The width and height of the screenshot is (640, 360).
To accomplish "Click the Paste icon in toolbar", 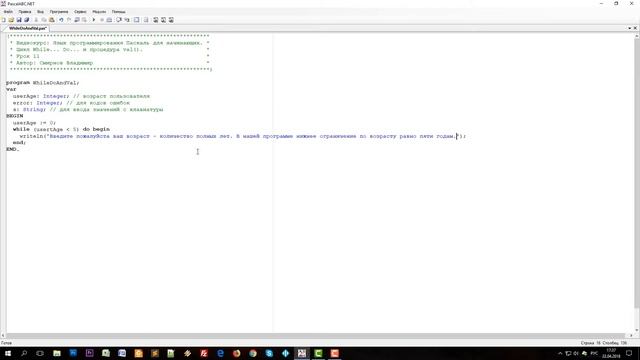I will [x=52, y=20].
